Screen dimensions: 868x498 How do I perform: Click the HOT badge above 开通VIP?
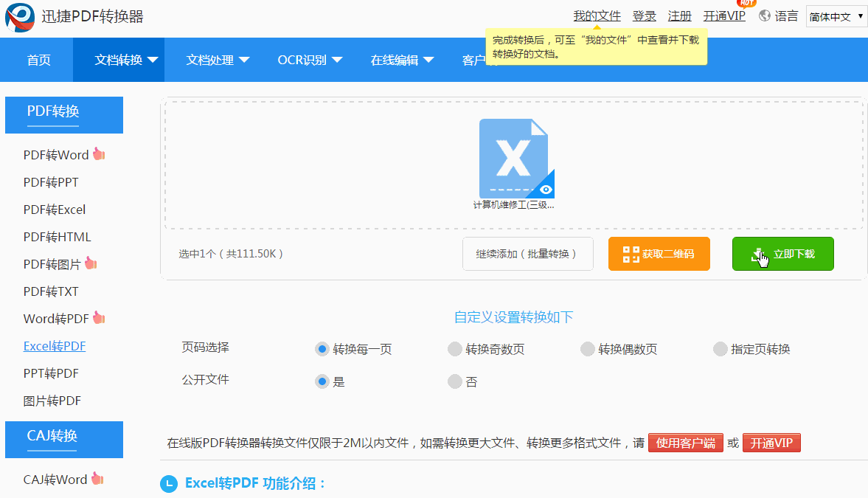click(745, 4)
